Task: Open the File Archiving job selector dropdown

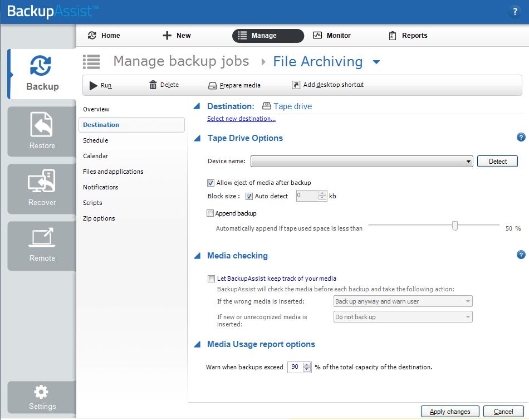Action: (376, 62)
